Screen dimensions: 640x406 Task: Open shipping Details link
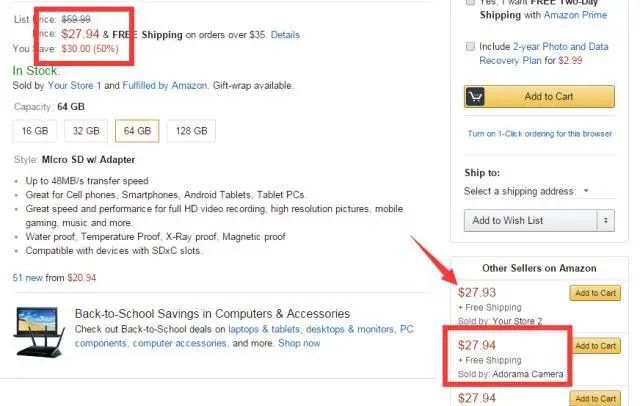pos(284,35)
